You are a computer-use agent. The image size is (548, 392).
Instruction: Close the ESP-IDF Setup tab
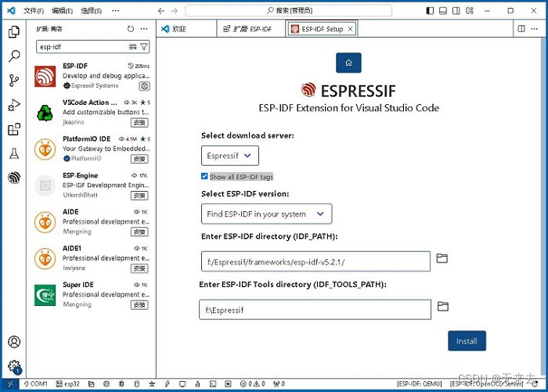pyautogui.click(x=350, y=29)
